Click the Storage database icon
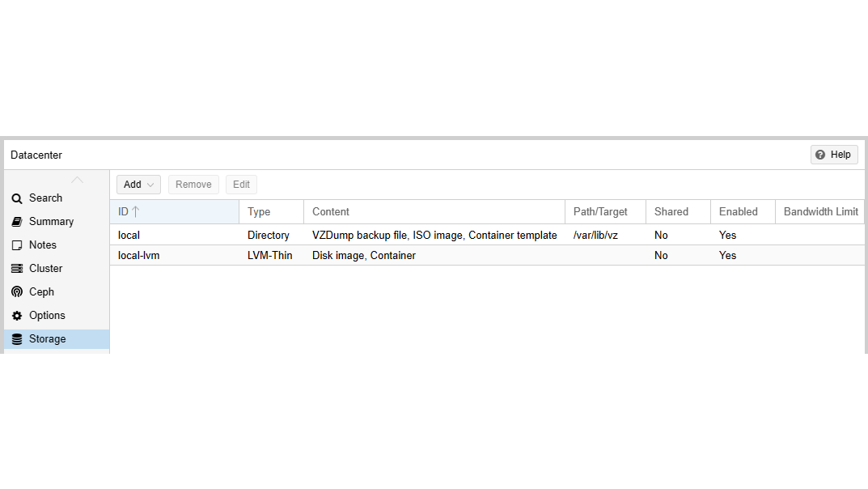This screenshot has width=868, height=489. click(17, 339)
